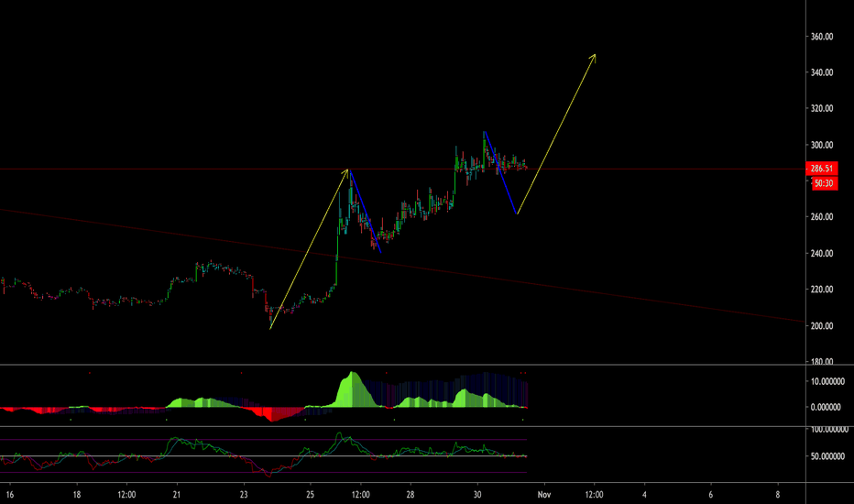Click the 0.000000 histogram scale label

(x=827, y=407)
